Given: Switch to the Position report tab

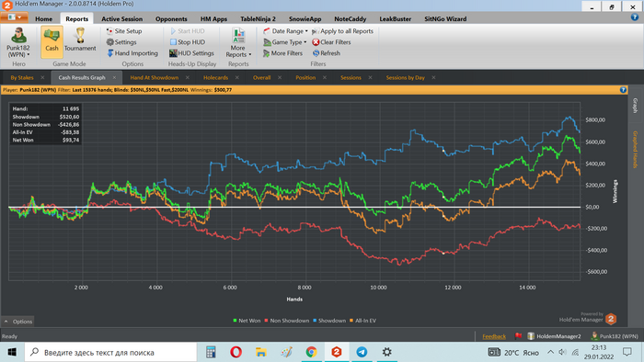Looking at the screenshot, I should (x=305, y=77).
